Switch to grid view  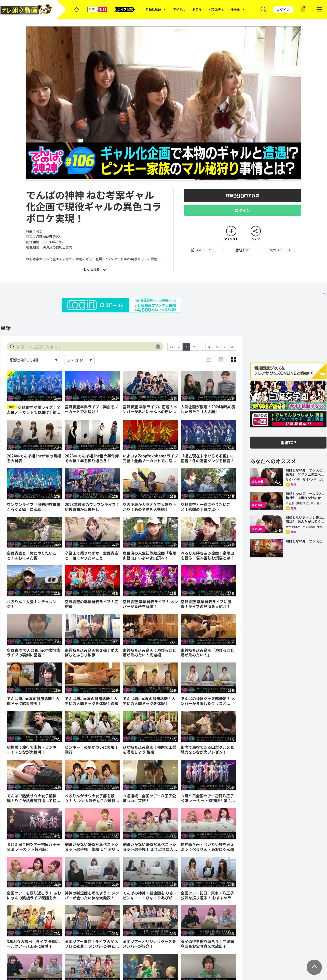pyautogui.click(x=233, y=360)
